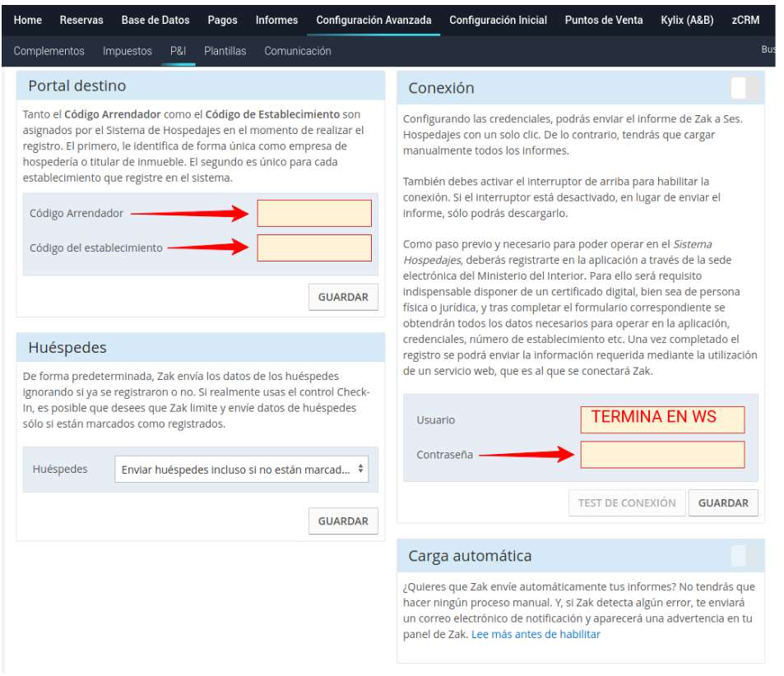The width and height of the screenshot is (784, 676).
Task: Click the 'Usuario' field label
Action: [x=435, y=420]
